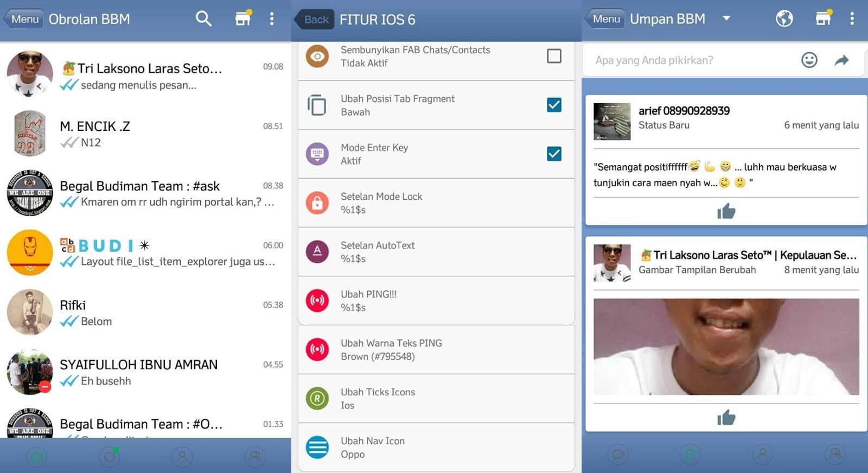Like Tri Laksono's picture post with thumbs-up

[726, 418]
